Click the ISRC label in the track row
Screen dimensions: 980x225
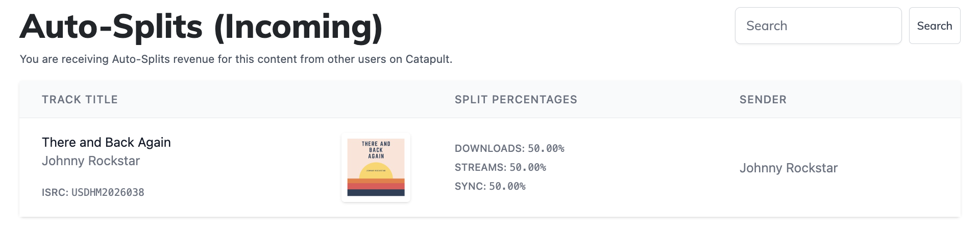[x=55, y=192]
